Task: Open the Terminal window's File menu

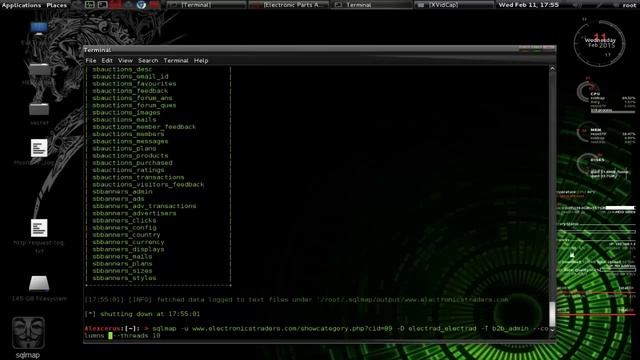Action: coord(91,60)
